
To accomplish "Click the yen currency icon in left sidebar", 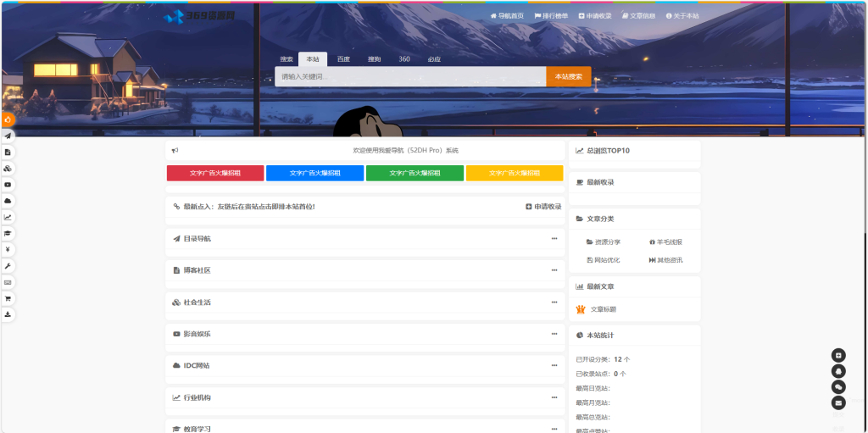I will click(8, 250).
